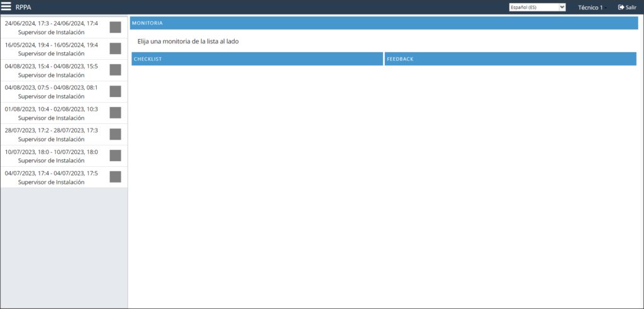
Task: Click gray square icon of 10/07/2023 entry
Action: pyautogui.click(x=116, y=155)
